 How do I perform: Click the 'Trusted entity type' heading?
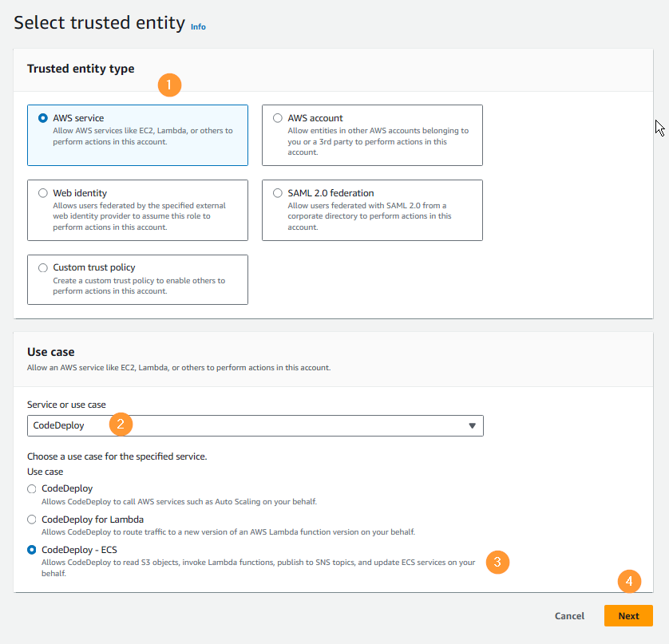[81, 69]
